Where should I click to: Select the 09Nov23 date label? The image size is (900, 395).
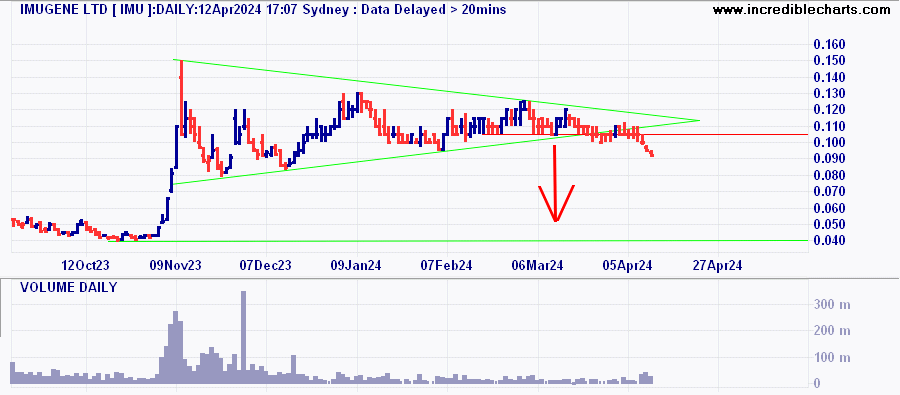[177, 266]
